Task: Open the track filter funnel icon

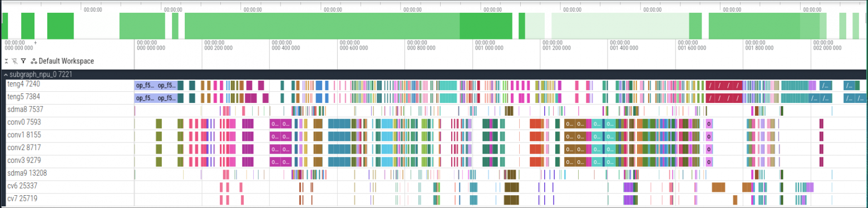Action: (x=23, y=61)
